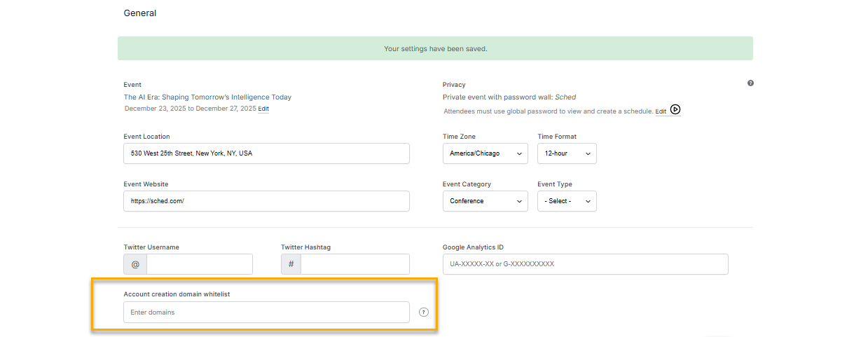
Task: Click the 'Attendees must use global password' description
Action: point(548,111)
